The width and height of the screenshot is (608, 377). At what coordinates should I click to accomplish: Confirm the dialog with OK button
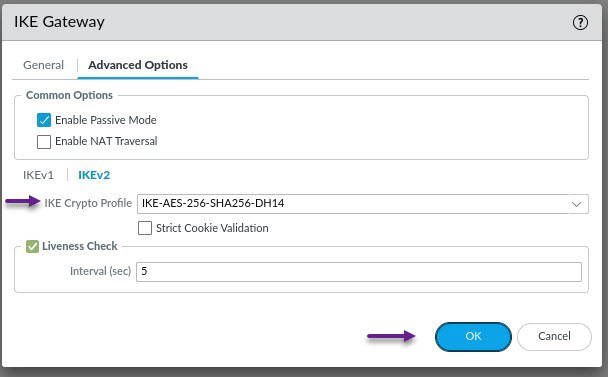coord(473,336)
